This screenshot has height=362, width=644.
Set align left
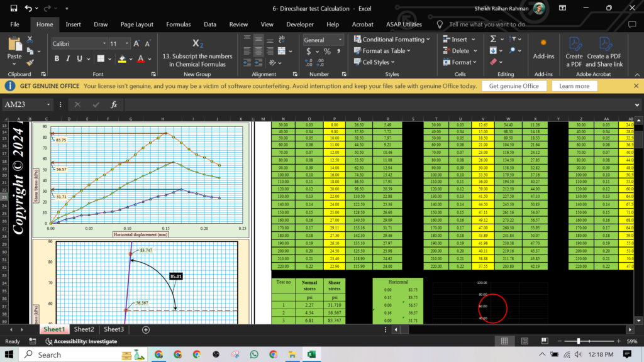click(x=247, y=51)
